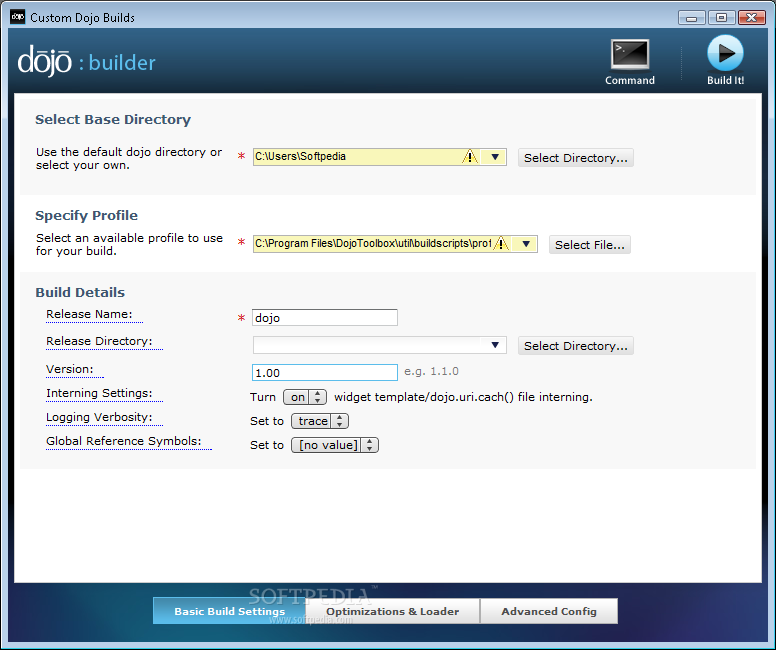Close the Custom Dojo Builds window

click(x=752, y=18)
